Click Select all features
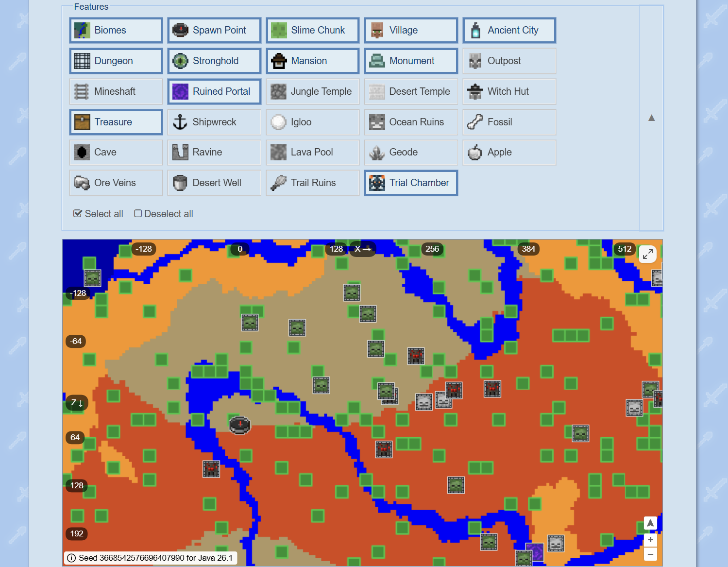This screenshot has width=728, height=567. [98, 214]
